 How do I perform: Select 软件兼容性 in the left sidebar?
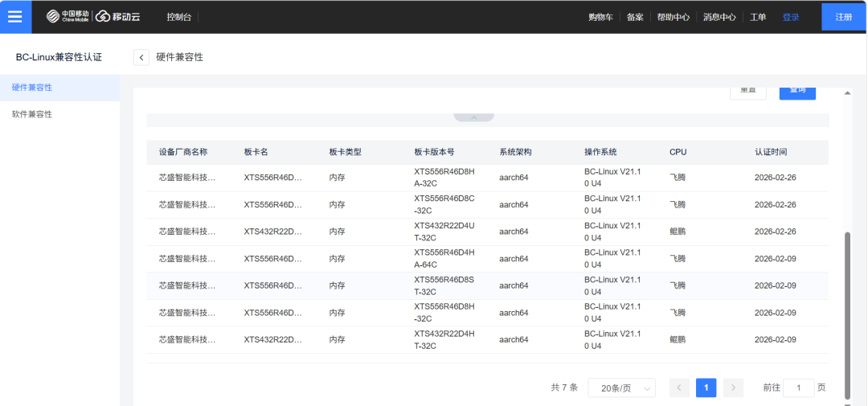tap(59, 114)
